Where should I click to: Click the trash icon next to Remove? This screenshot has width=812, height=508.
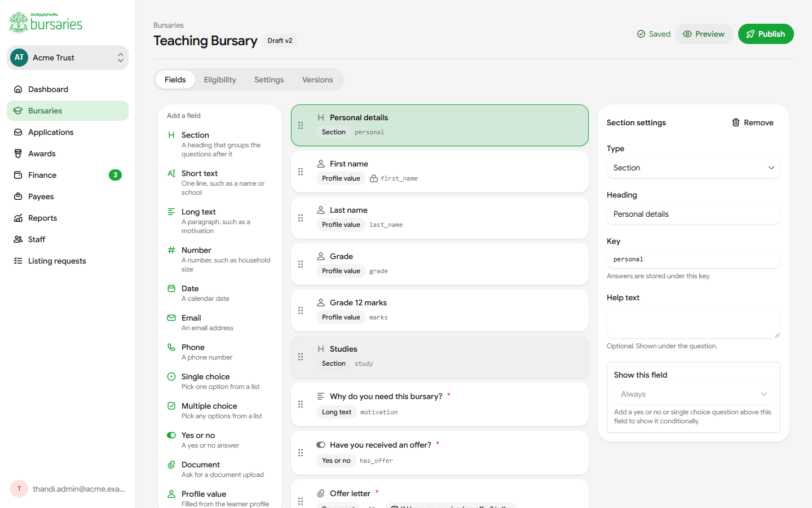coord(736,122)
